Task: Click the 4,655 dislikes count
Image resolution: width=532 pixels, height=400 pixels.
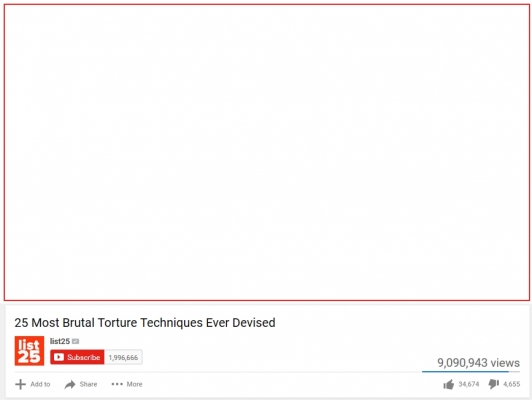Action: (x=512, y=384)
